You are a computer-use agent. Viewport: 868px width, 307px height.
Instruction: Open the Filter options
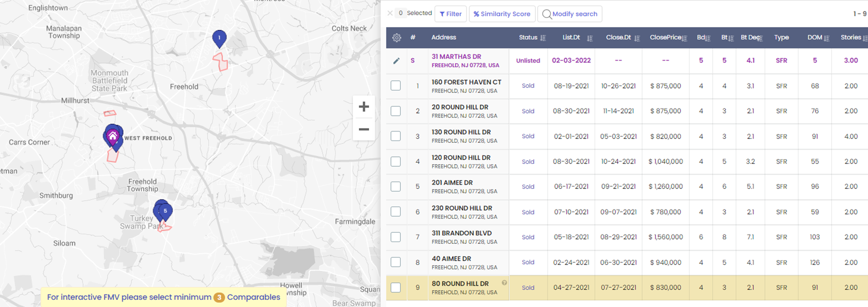point(451,14)
